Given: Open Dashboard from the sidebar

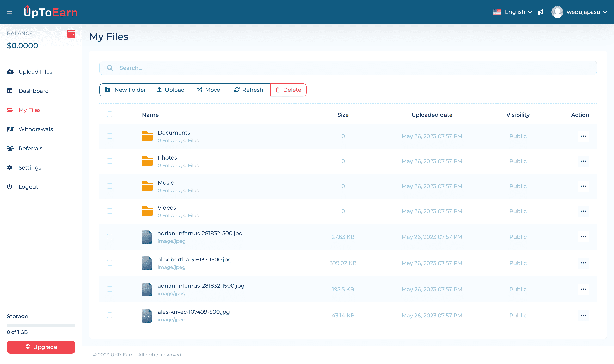Looking at the screenshot, I should point(28,91).
